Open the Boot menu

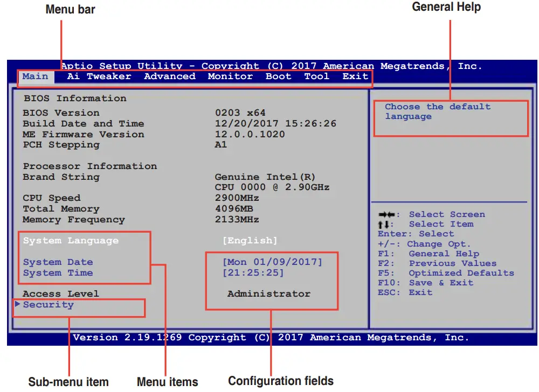278,76
